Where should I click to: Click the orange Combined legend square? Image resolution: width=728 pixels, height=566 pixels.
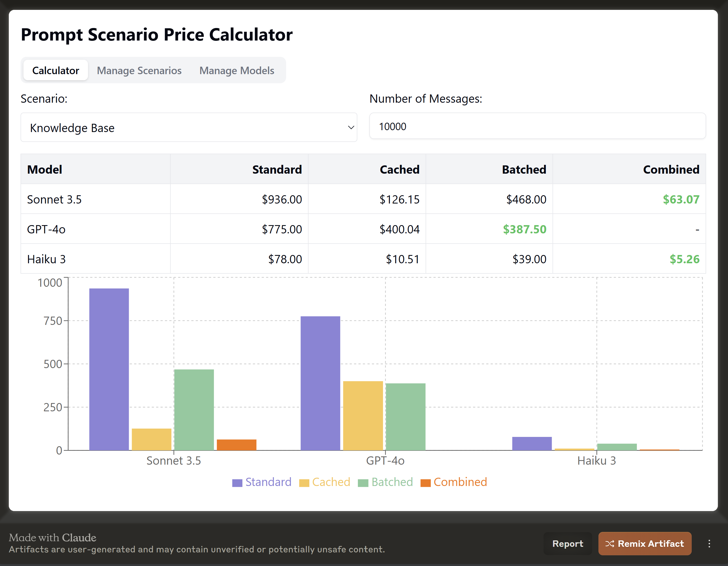point(425,483)
